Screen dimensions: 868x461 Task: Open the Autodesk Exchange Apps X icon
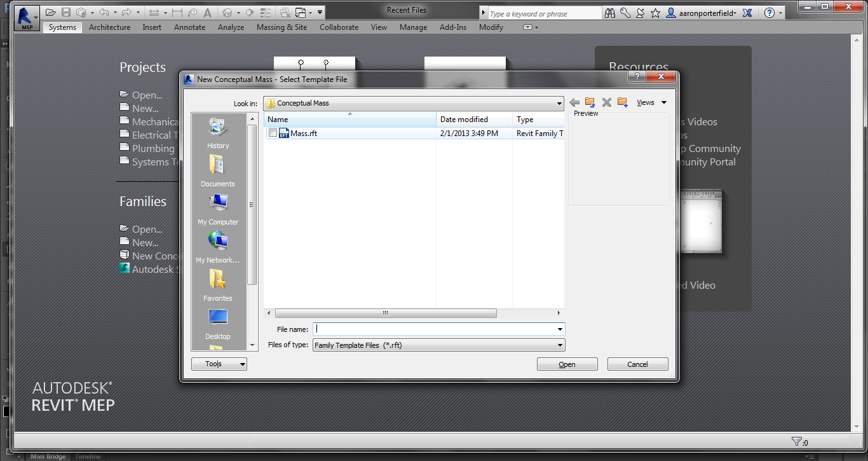click(747, 13)
